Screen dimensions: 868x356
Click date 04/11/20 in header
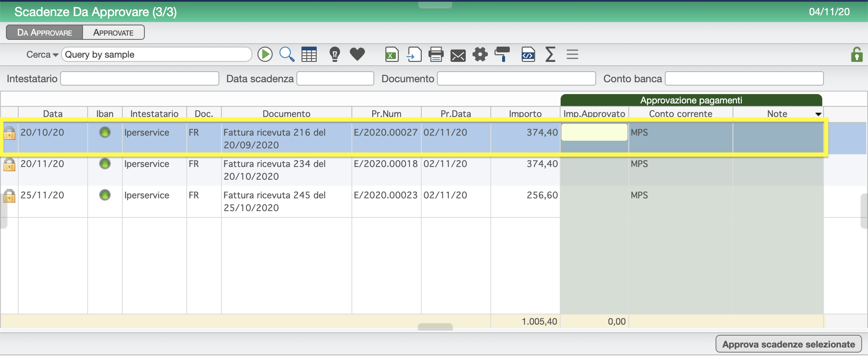click(x=829, y=11)
